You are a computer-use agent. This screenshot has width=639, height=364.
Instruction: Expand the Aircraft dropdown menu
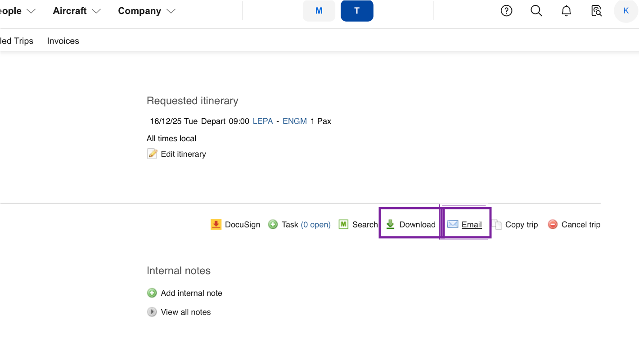pyautogui.click(x=76, y=11)
